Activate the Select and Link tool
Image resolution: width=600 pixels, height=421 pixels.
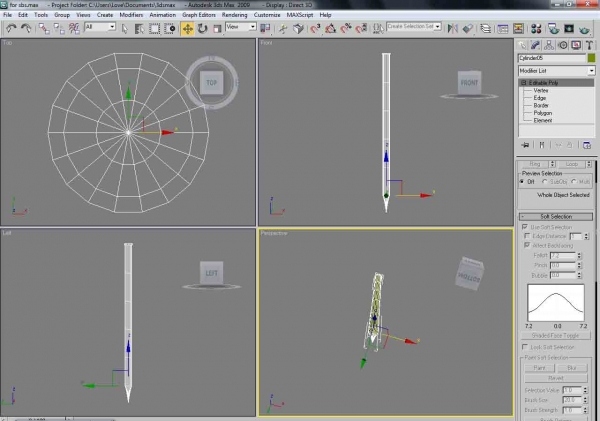[44, 28]
